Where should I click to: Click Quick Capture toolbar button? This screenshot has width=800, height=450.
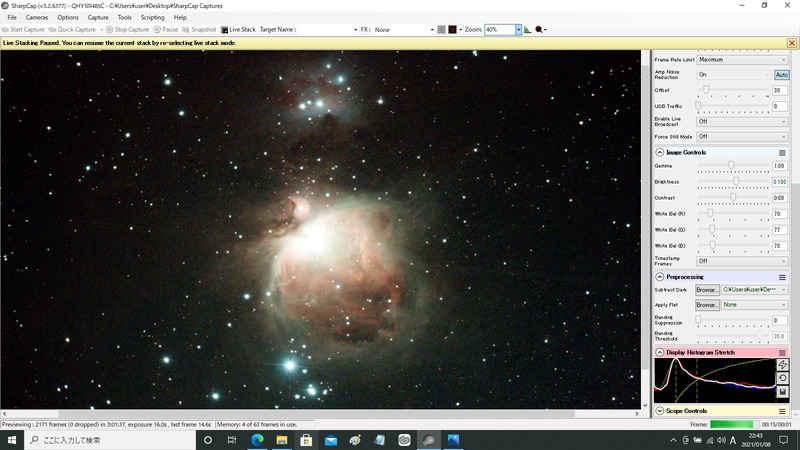click(x=72, y=30)
